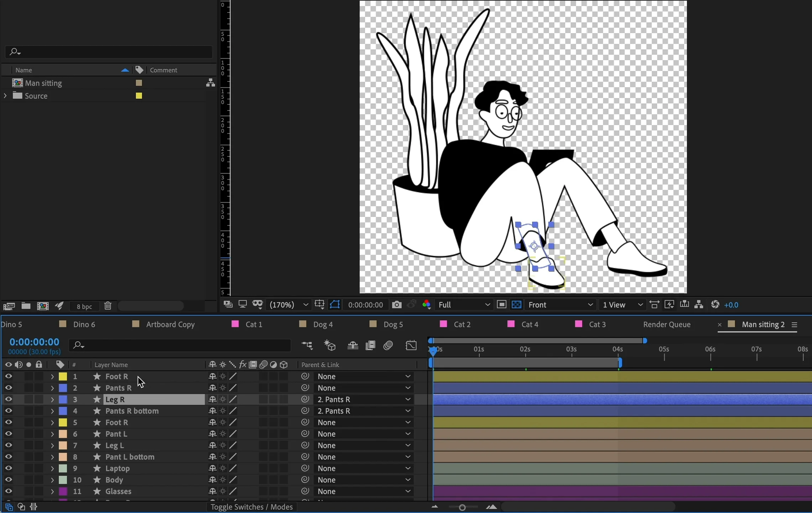Click the yellow label swatch of Source
The height and width of the screenshot is (513, 812).
point(139,96)
